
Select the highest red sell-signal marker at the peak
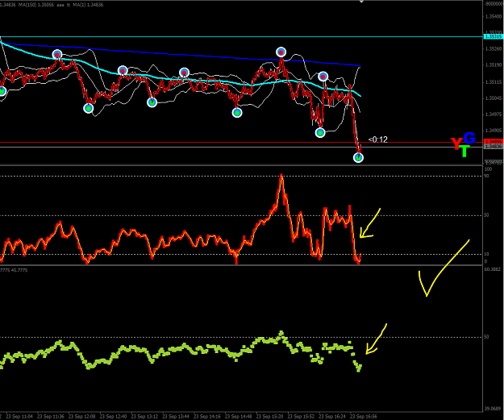click(x=281, y=52)
